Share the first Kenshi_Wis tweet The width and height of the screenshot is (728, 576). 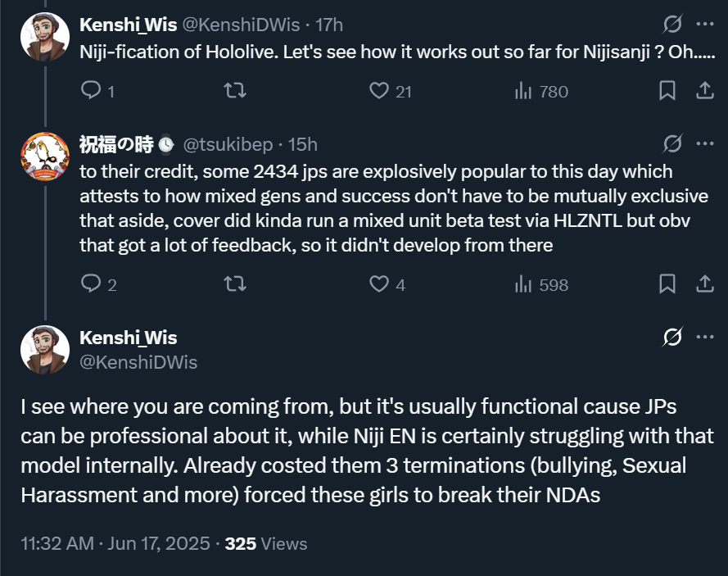(x=703, y=91)
